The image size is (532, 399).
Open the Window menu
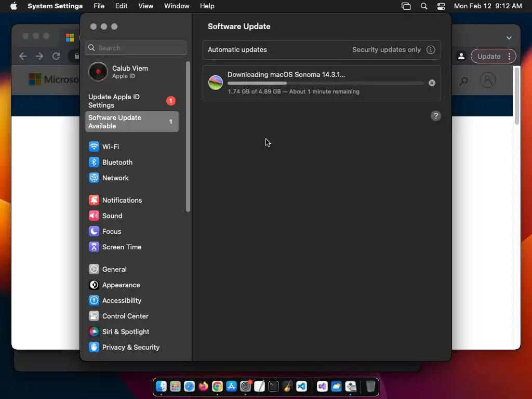pos(177,6)
